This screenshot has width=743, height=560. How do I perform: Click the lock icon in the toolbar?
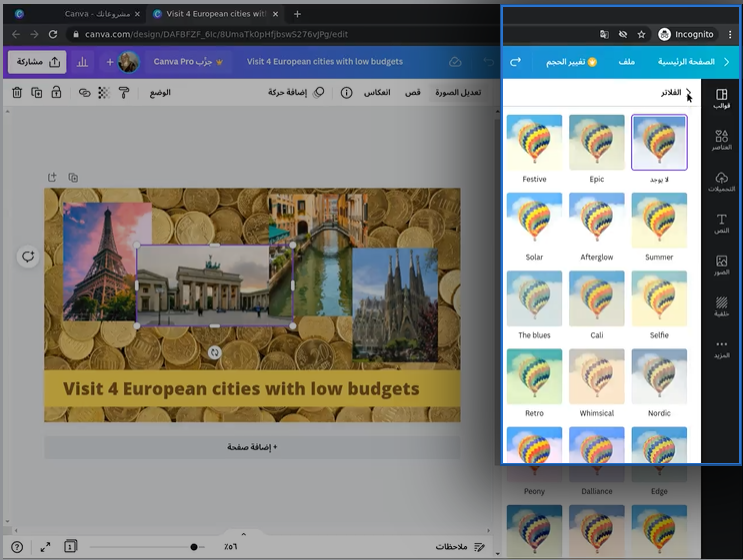(56, 92)
